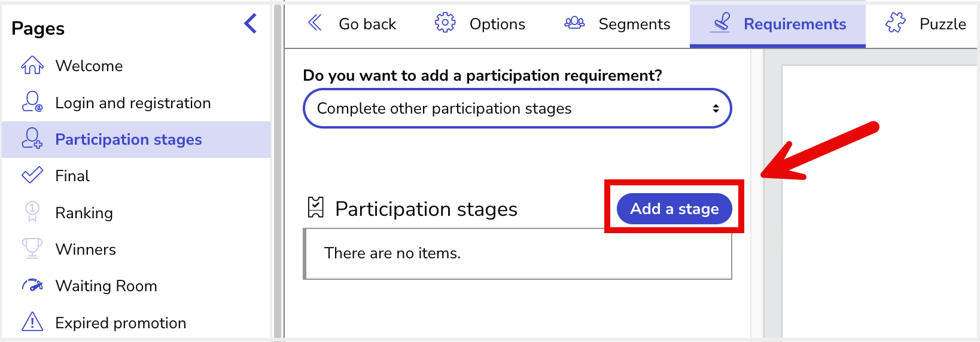The width and height of the screenshot is (980, 342).
Task: Click the Go back double chevron
Action: (315, 23)
